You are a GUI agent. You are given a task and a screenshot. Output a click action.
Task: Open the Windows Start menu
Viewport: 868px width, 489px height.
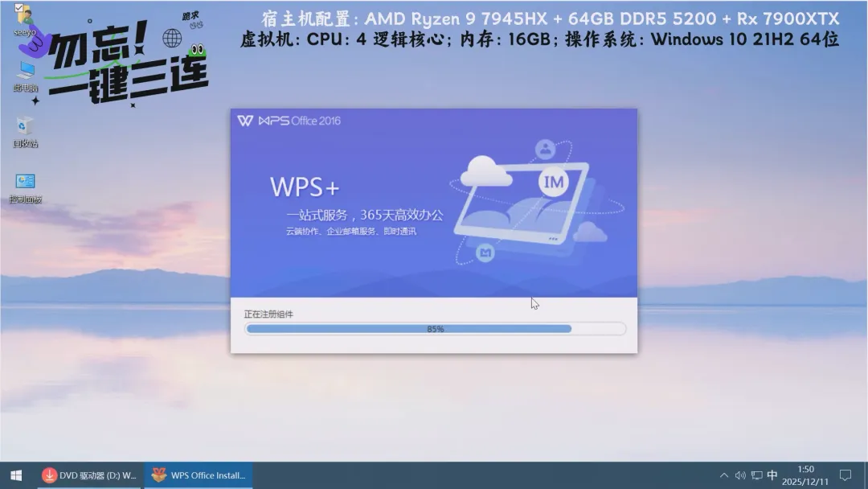point(16,475)
